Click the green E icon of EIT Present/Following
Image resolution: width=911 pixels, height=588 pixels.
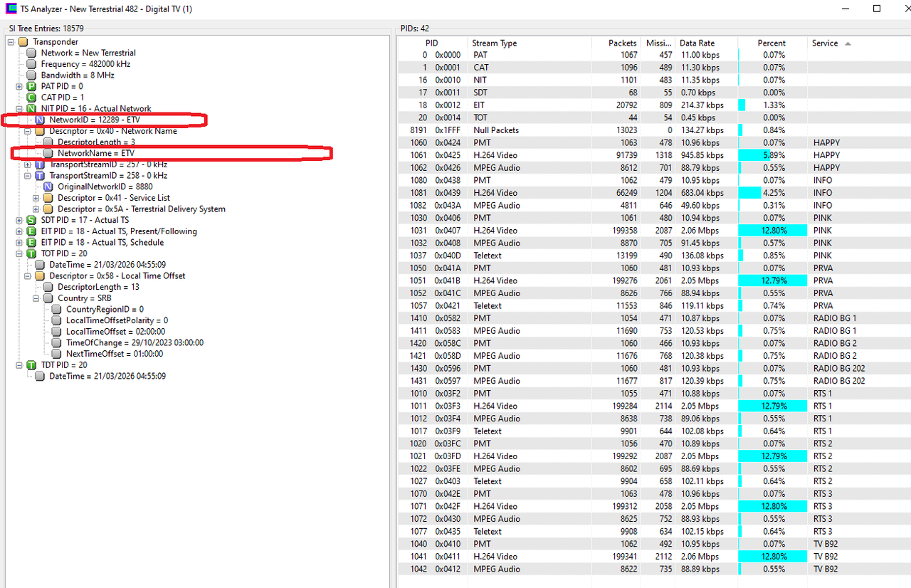pyautogui.click(x=31, y=231)
